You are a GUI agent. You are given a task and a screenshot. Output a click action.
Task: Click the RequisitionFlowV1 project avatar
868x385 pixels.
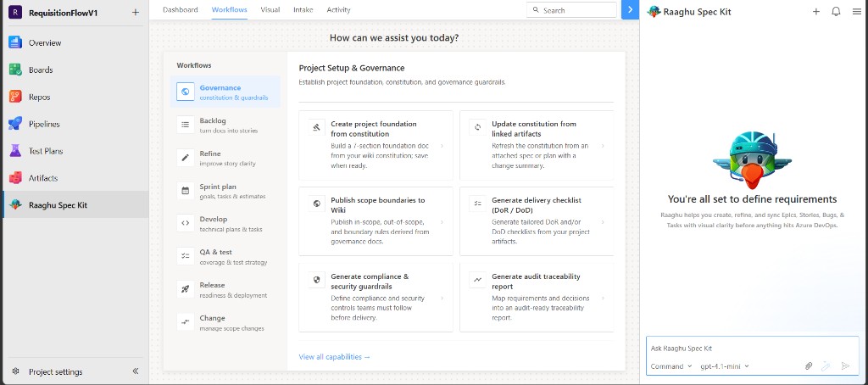click(15, 13)
